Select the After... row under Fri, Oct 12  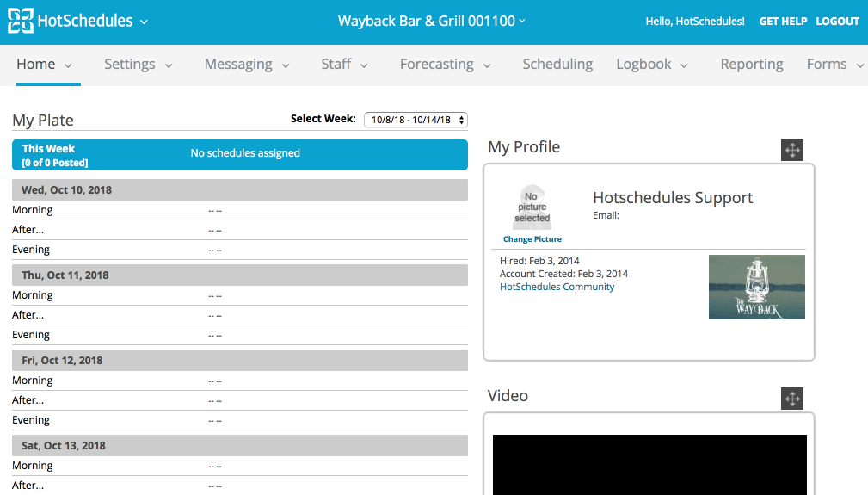click(240, 400)
